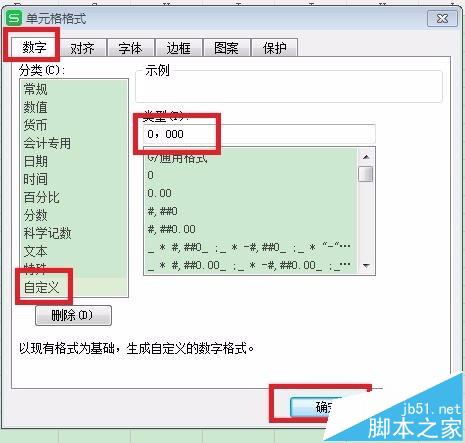Open the 字体 tab
The image size is (465, 443).
coord(130,48)
